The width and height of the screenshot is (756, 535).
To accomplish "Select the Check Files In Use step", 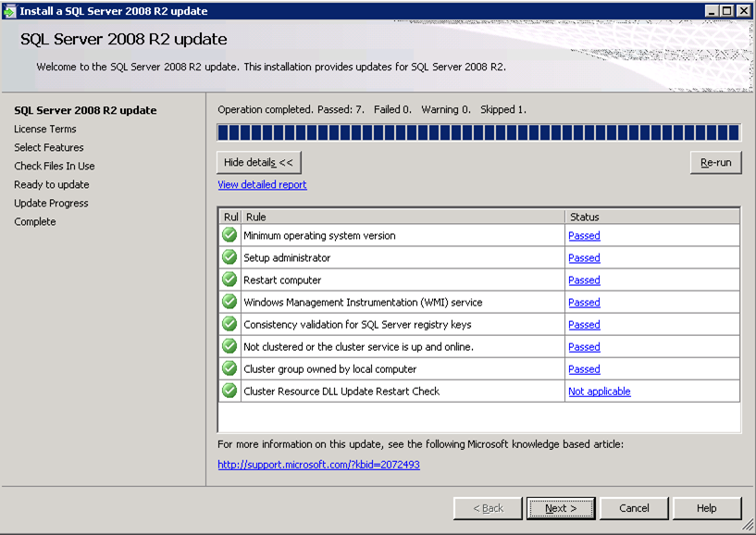I will 55,166.
